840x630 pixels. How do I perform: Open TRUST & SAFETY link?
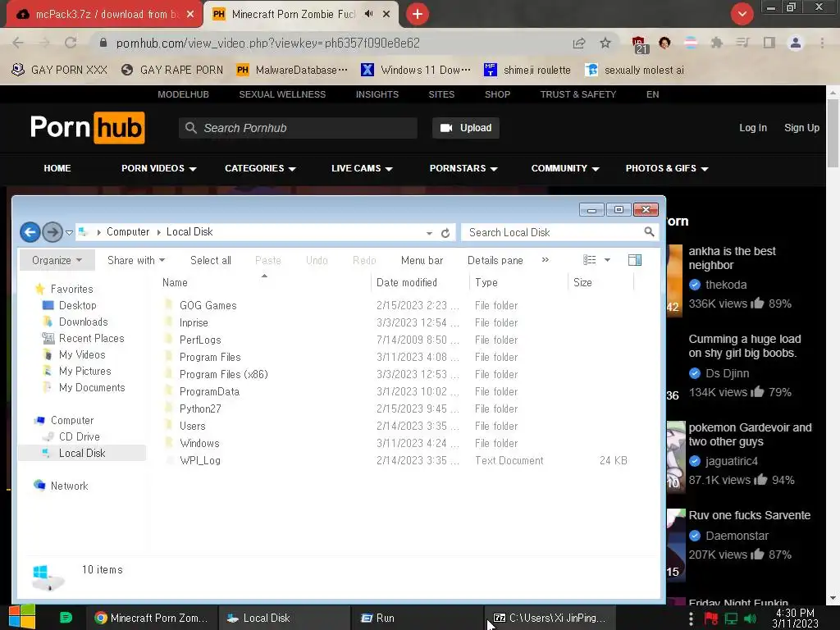(x=578, y=94)
